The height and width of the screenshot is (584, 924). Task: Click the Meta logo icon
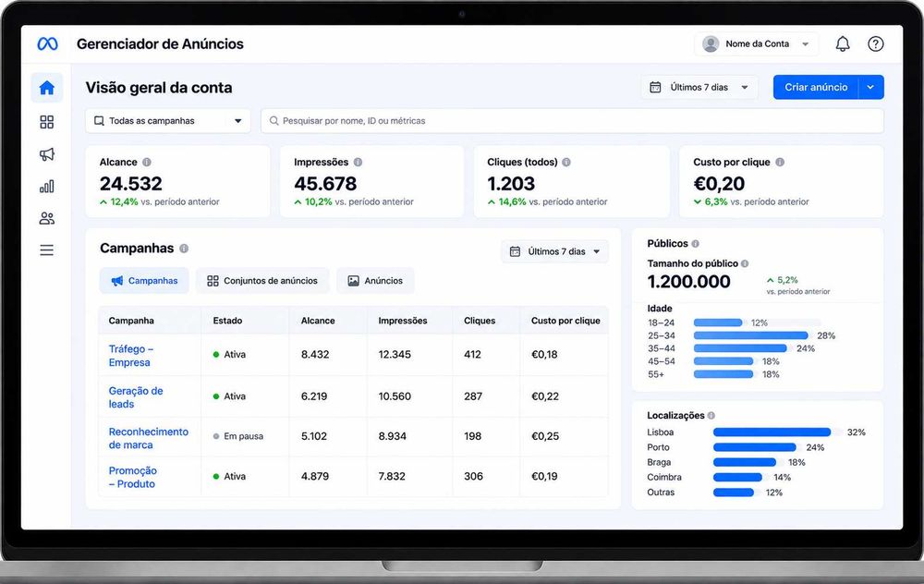tap(48, 43)
